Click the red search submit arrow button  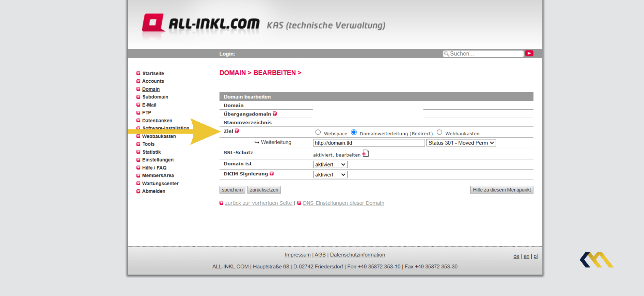point(529,53)
